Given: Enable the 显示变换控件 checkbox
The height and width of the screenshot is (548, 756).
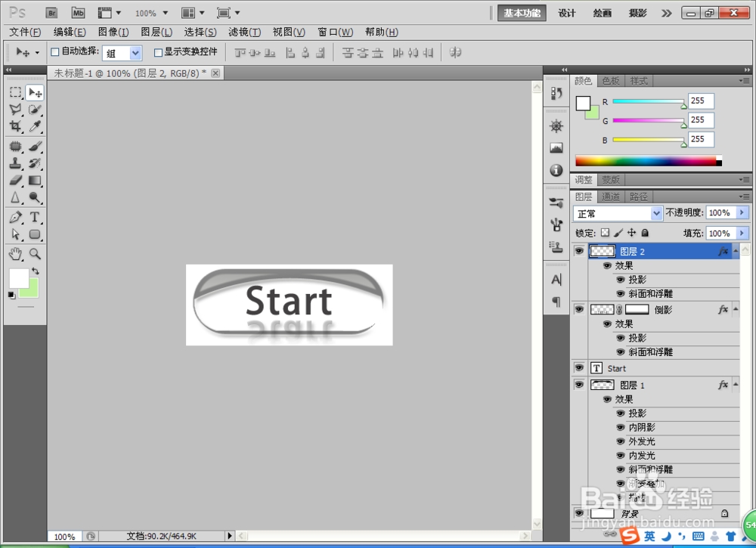Looking at the screenshot, I should click(x=158, y=52).
